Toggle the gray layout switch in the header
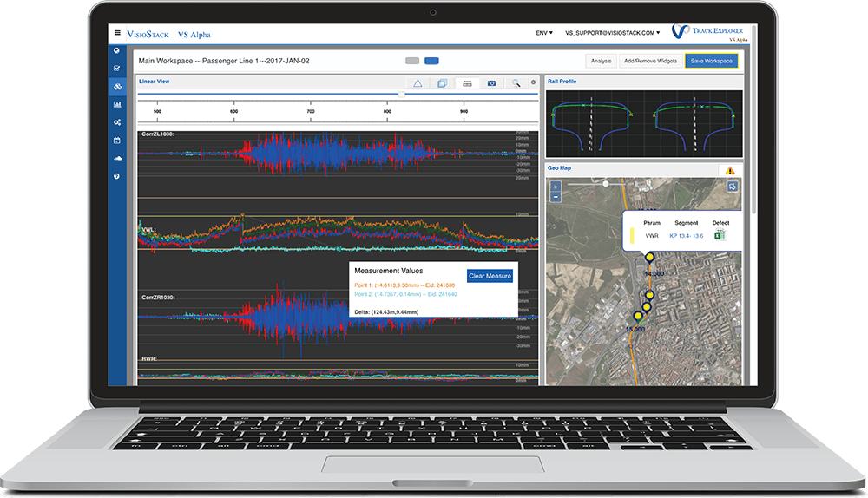Image resolution: width=868 pixels, height=498 pixels. click(412, 61)
